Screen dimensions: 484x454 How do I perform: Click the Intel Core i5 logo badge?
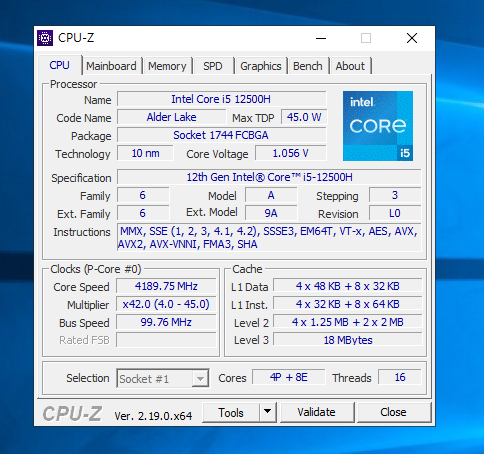click(378, 126)
